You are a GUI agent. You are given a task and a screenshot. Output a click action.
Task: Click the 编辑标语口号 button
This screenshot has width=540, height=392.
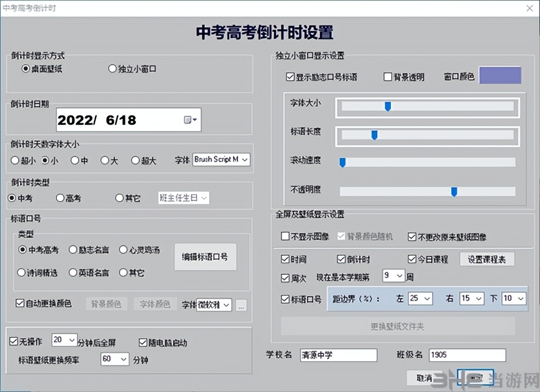205,257
